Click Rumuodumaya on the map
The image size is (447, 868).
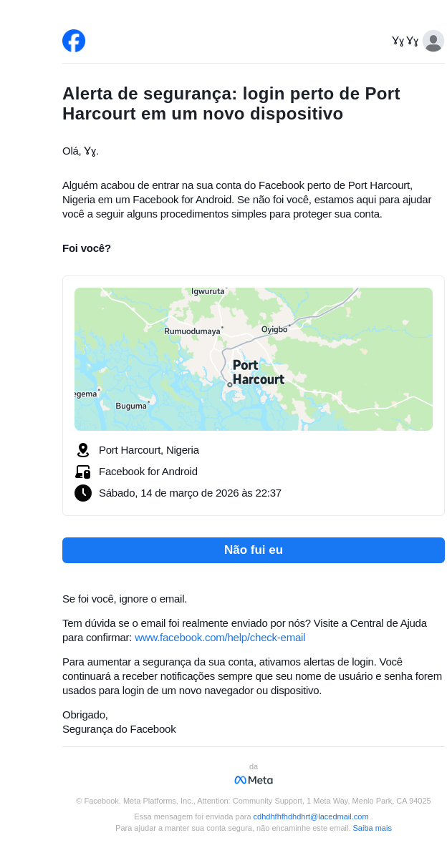pos(192,331)
